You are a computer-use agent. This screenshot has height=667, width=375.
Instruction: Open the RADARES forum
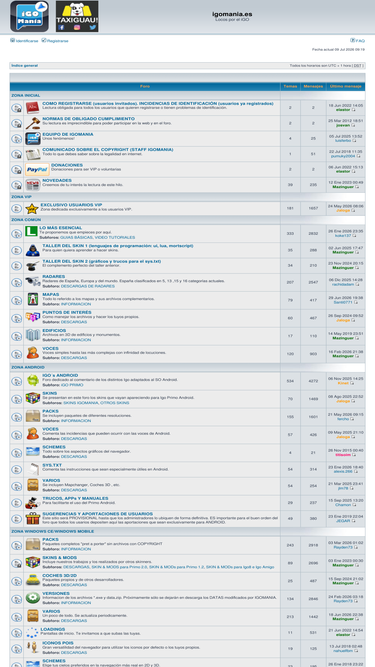[54, 276]
